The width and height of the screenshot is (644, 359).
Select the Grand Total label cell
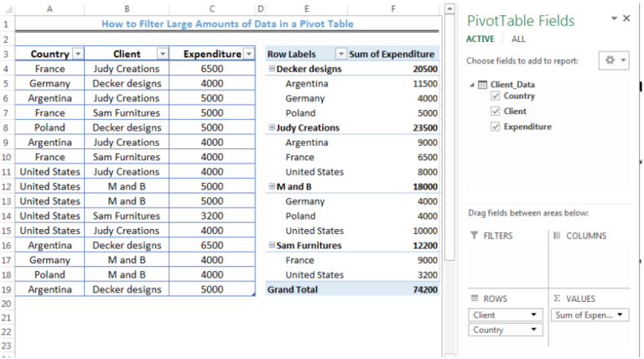coord(306,289)
